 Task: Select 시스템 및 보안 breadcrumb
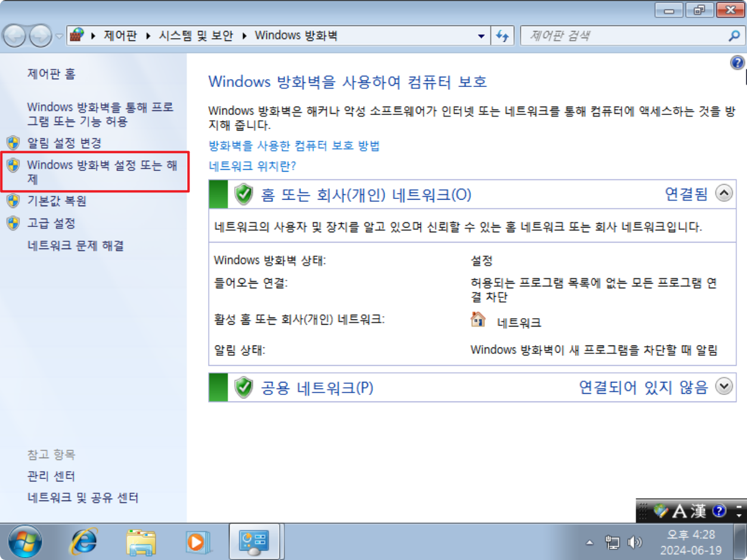196,36
